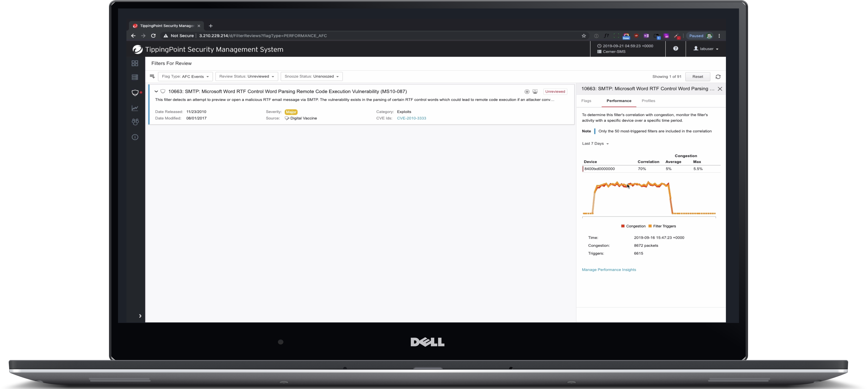Click the purple RP extension icon
Screen dimensions: 868x389
tap(666, 36)
